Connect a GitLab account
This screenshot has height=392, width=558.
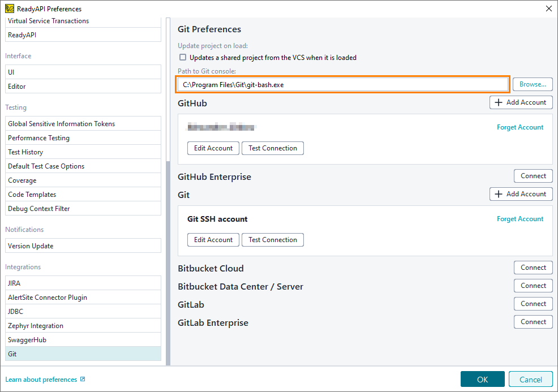click(x=533, y=303)
